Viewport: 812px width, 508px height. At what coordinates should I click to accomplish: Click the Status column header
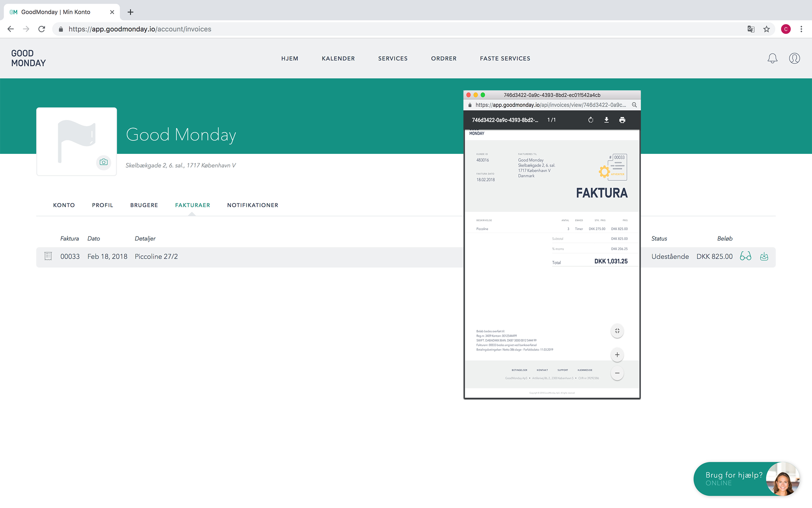tap(659, 239)
